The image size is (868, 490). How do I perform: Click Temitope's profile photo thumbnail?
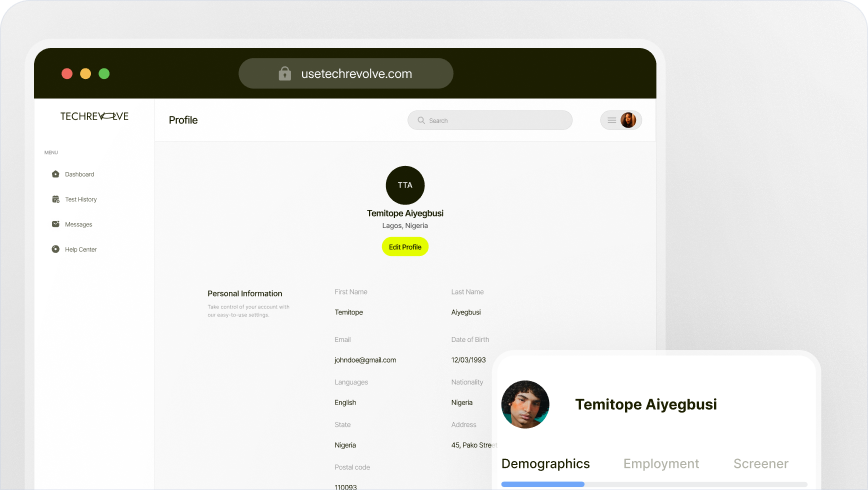525,404
